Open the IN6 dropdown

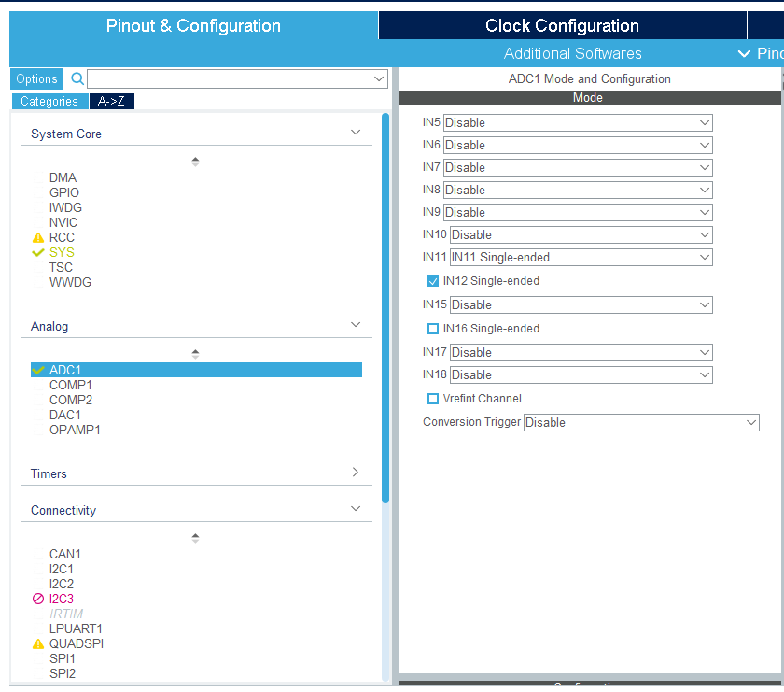578,146
